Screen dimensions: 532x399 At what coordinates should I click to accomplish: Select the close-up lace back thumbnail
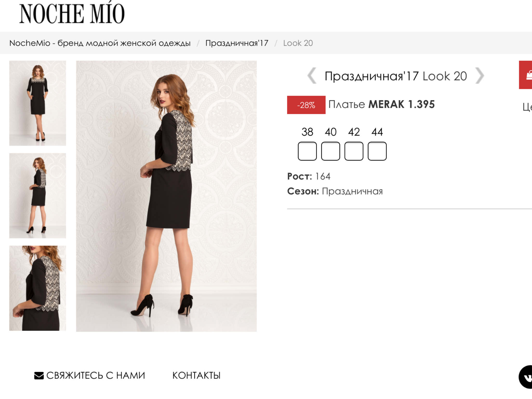[38, 288]
